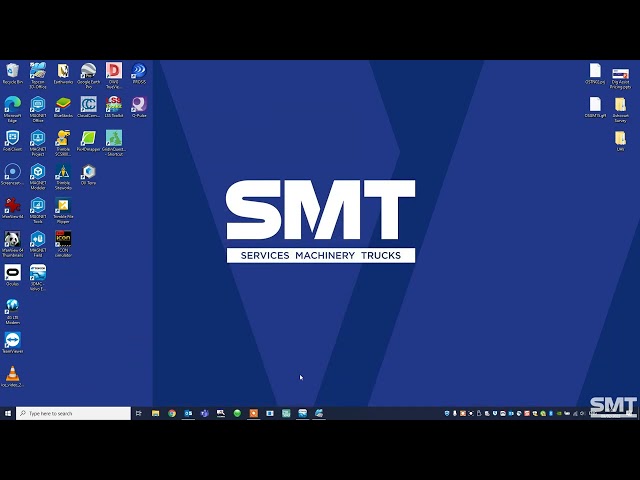Open the Recycle Bin desktop icon
This screenshot has height=480, width=640.
13,73
